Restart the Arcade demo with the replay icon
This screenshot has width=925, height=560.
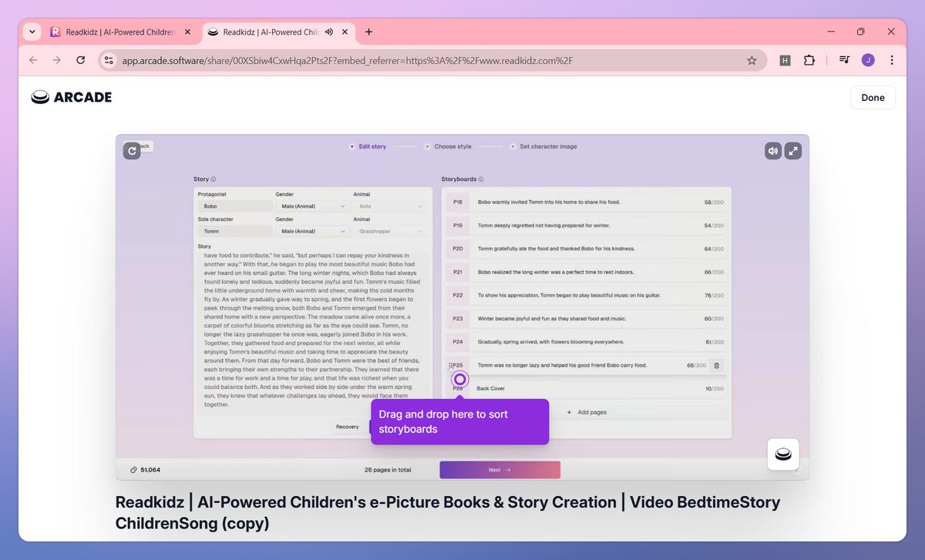(132, 151)
